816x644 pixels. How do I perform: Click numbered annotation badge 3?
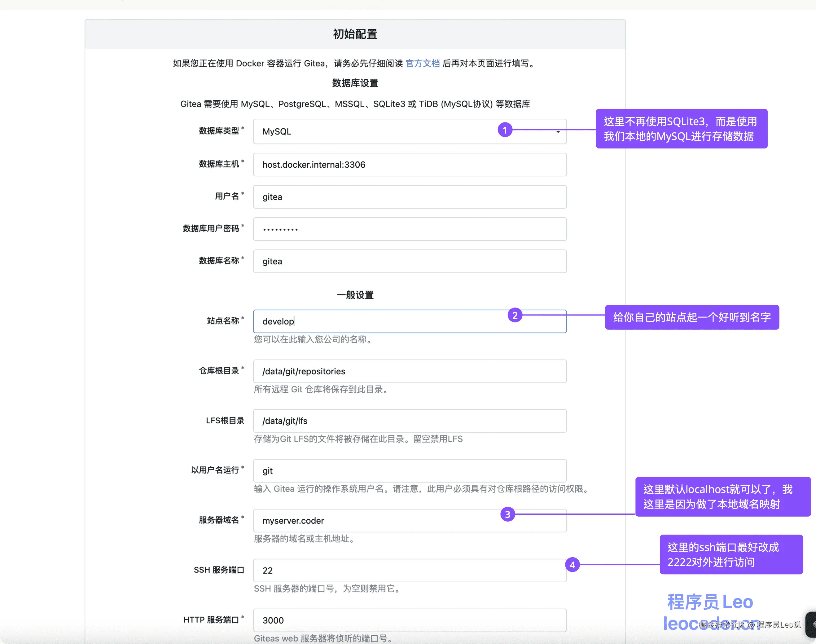(507, 514)
